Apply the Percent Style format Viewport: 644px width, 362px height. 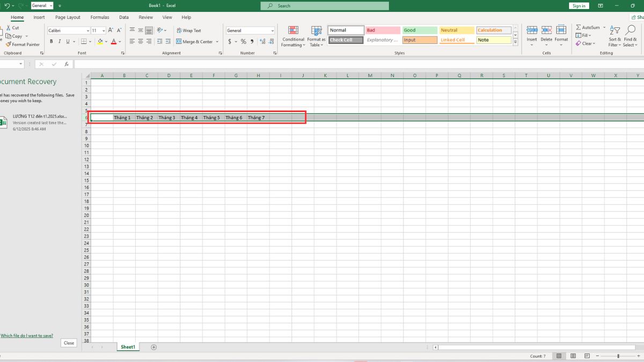[x=243, y=41]
